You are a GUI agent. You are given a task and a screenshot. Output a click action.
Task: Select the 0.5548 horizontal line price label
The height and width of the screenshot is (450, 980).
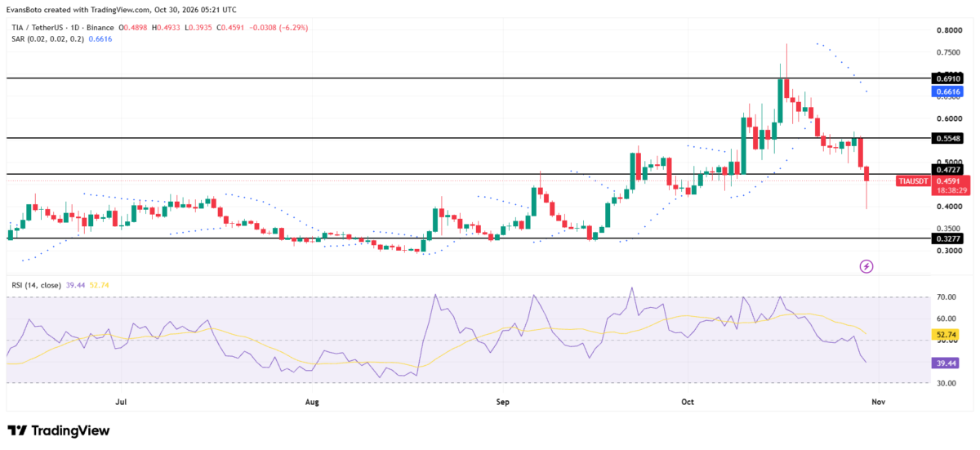coord(948,138)
